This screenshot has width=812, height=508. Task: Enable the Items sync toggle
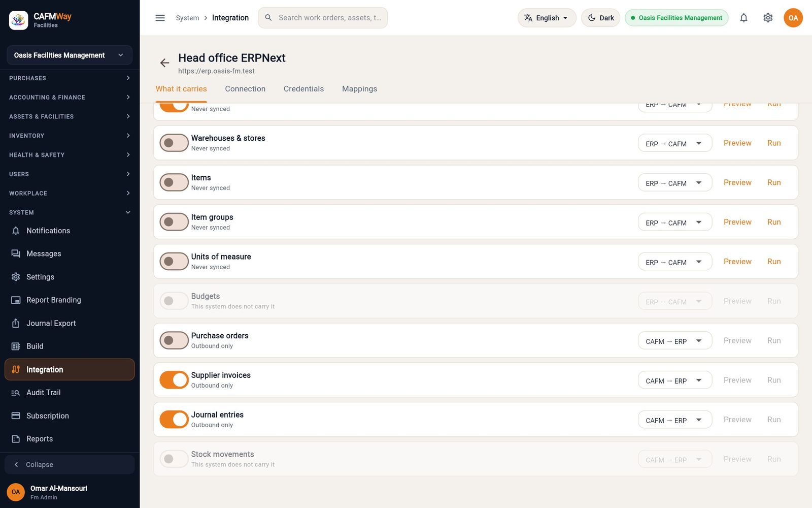click(x=174, y=182)
